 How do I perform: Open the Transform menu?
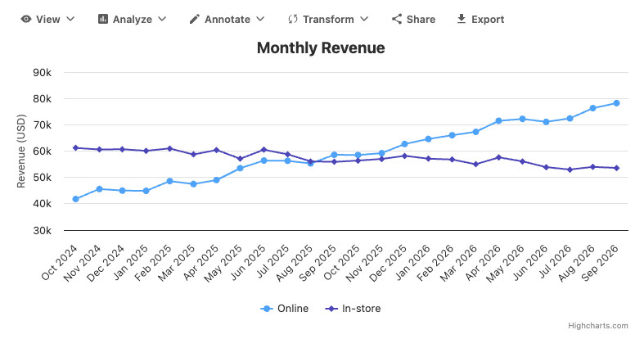[x=328, y=19]
